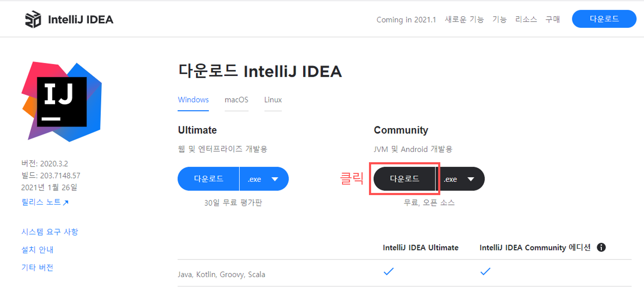Click the 버전: 2020.3.2 text

45,163
